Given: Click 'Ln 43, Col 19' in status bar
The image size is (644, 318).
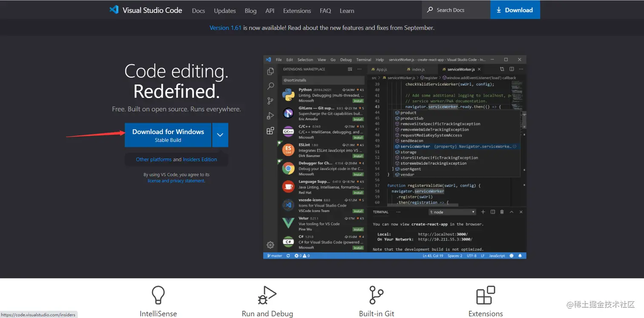Looking at the screenshot, I should pyautogui.click(x=433, y=256).
